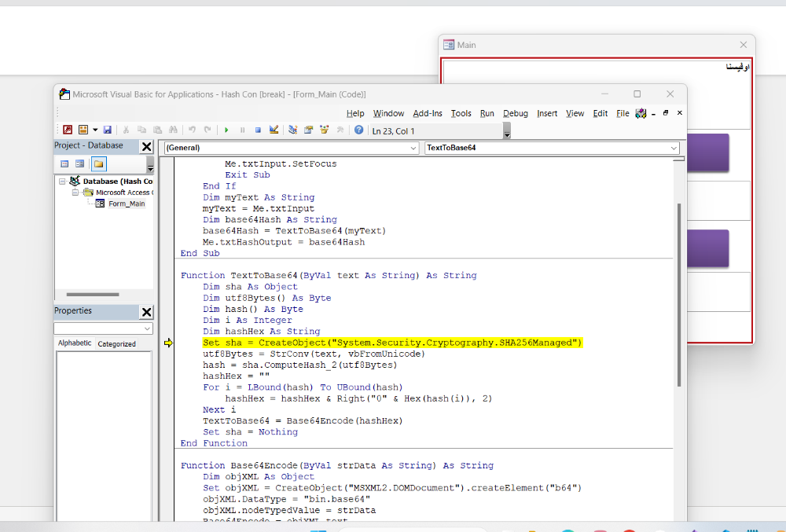Close the Properties panel with X
786x532 pixels.
click(x=146, y=312)
